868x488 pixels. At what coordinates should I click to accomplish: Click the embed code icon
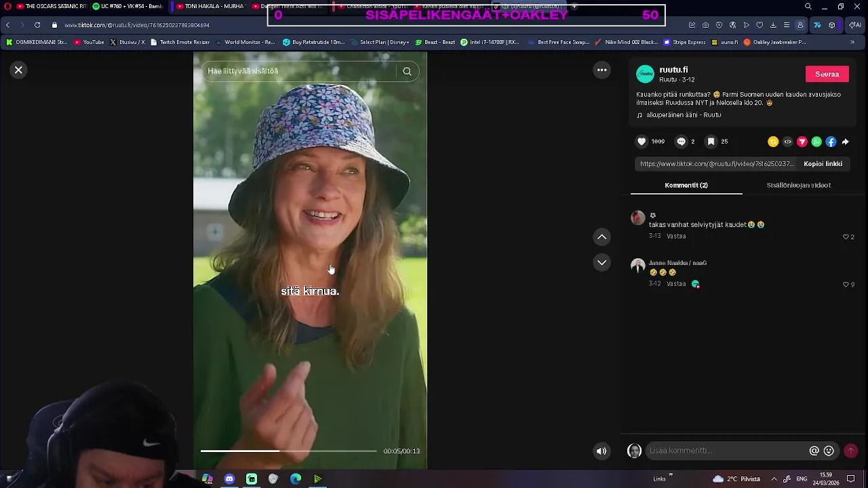[787, 142]
